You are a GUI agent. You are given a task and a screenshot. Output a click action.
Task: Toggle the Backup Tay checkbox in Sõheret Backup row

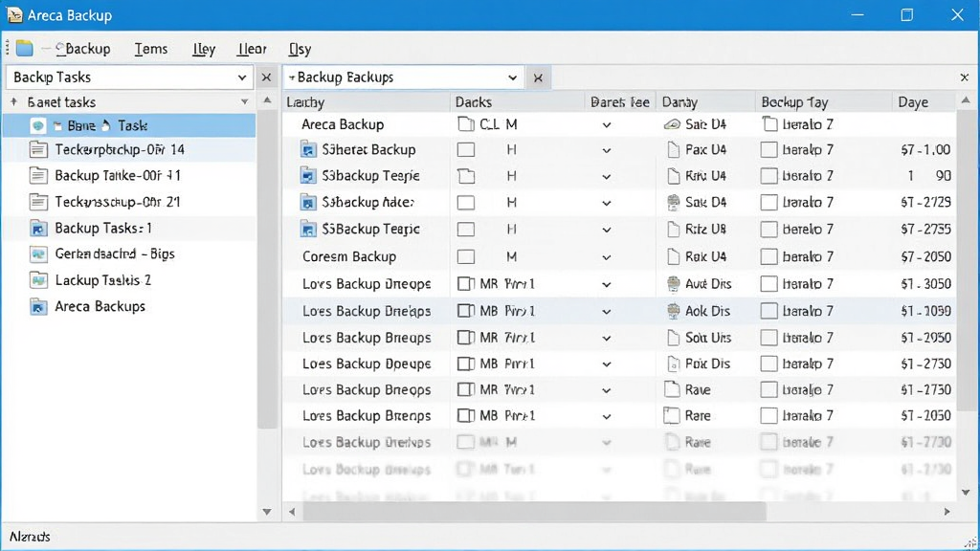pos(768,150)
